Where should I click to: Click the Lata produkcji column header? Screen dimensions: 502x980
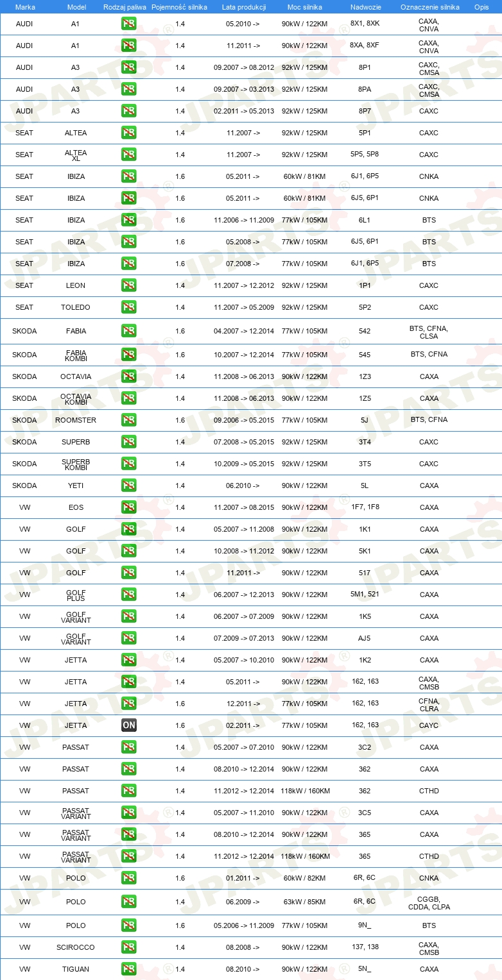click(x=244, y=7)
